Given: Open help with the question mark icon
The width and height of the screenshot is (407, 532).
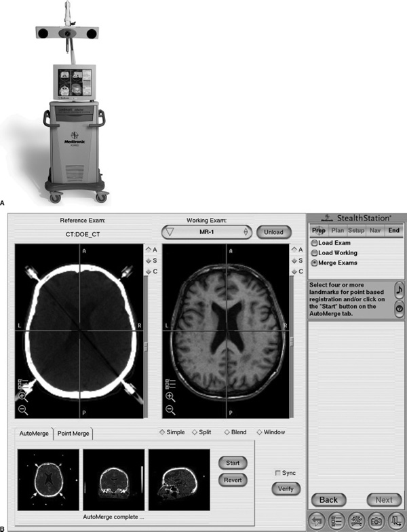Looking at the screenshot, I should point(399,309).
